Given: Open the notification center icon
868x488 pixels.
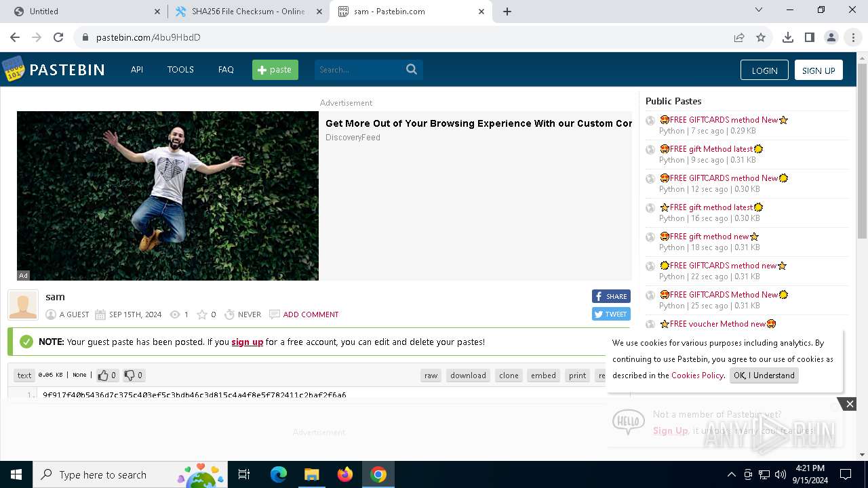Looking at the screenshot, I should 846,474.
